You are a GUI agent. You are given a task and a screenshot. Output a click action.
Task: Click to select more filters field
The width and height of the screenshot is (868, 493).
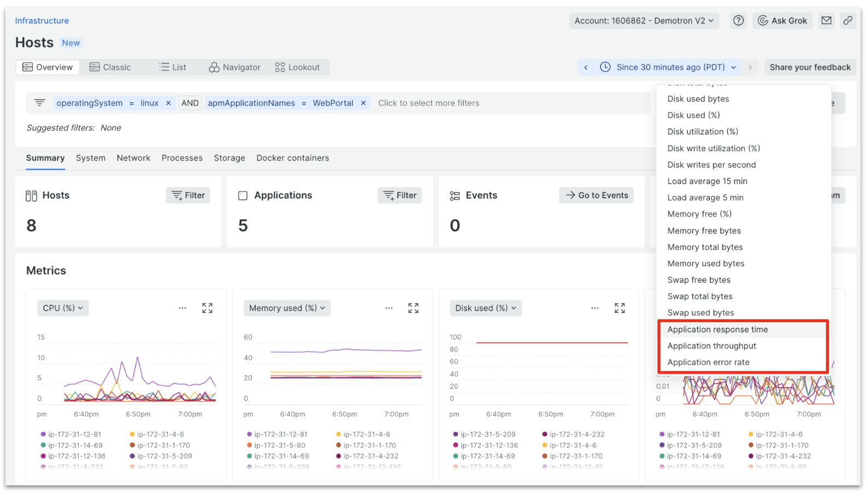429,103
